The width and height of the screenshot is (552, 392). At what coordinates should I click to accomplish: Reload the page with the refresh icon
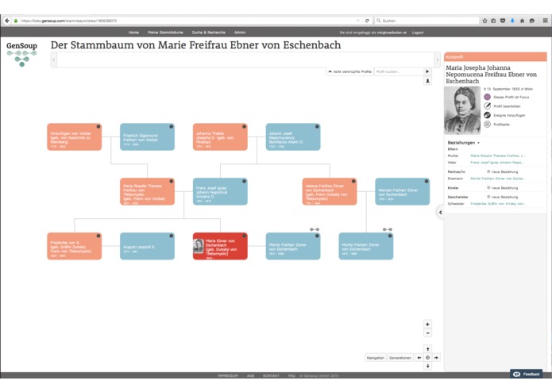[x=367, y=21]
